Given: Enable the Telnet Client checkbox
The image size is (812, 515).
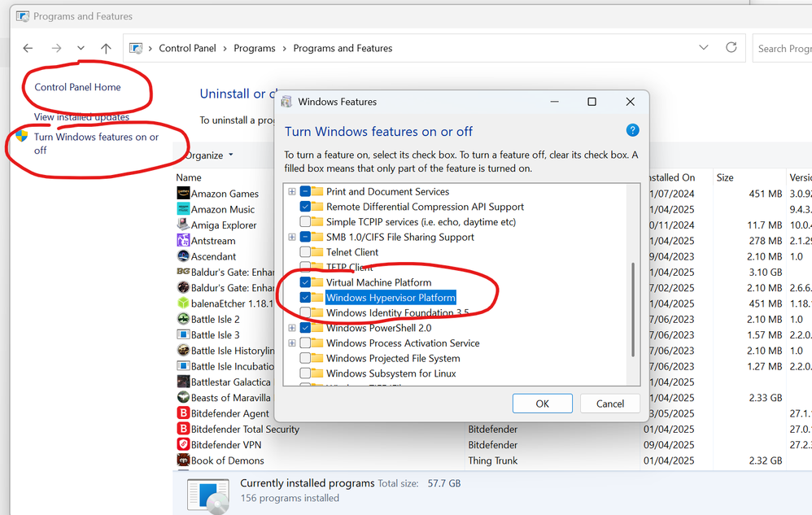Looking at the screenshot, I should pos(305,252).
